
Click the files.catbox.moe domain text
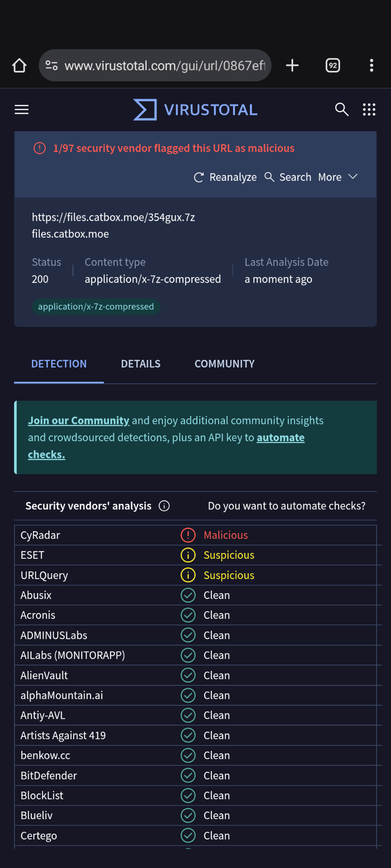(70, 234)
